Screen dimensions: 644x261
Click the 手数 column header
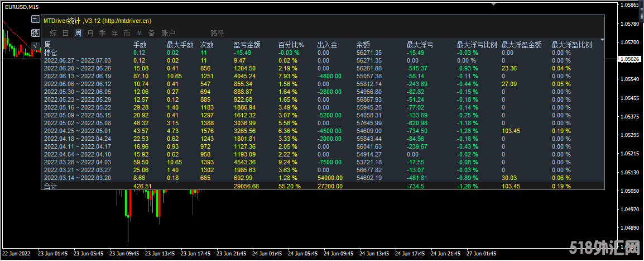coord(140,45)
